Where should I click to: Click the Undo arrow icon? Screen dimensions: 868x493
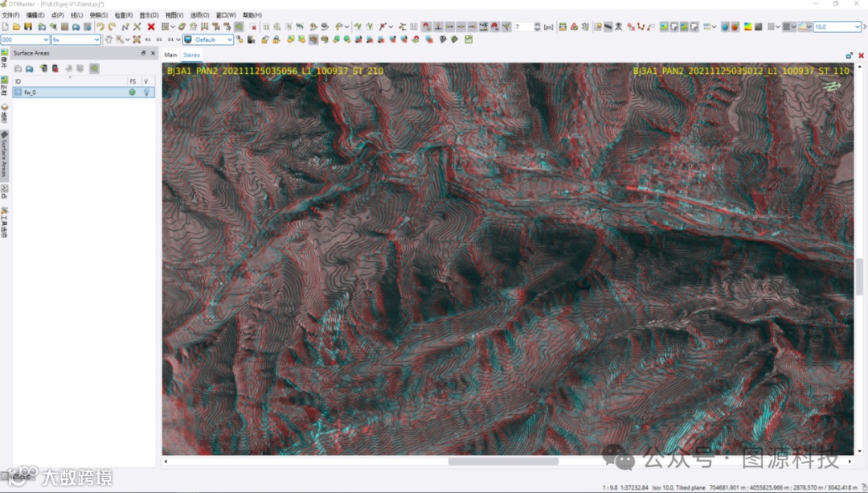100,27
